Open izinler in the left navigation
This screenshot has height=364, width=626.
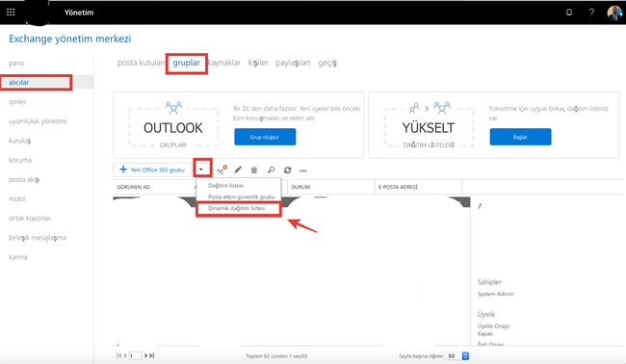pyautogui.click(x=17, y=102)
